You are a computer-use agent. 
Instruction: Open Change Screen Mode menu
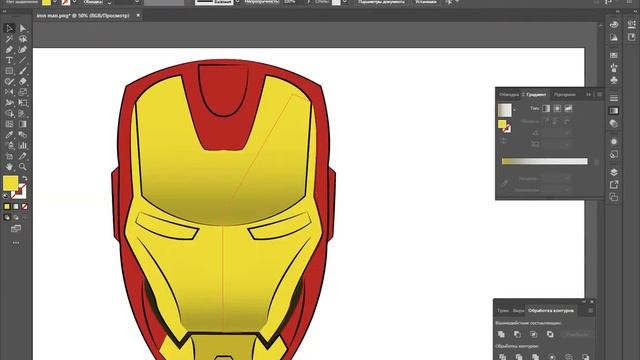[16, 229]
